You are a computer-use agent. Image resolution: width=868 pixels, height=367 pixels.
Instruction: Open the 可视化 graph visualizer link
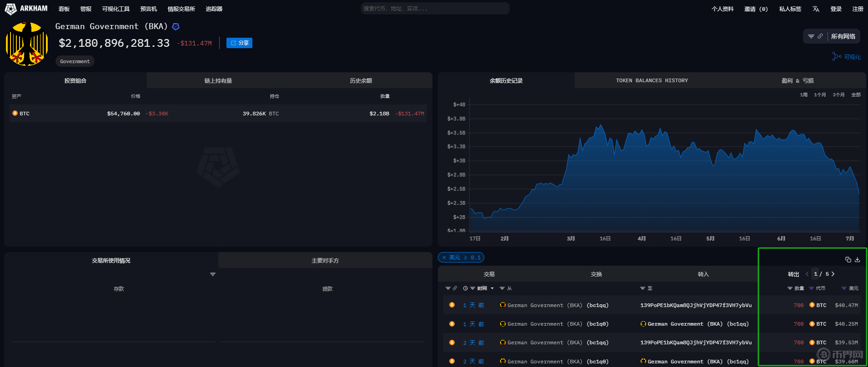pos(847,57)
